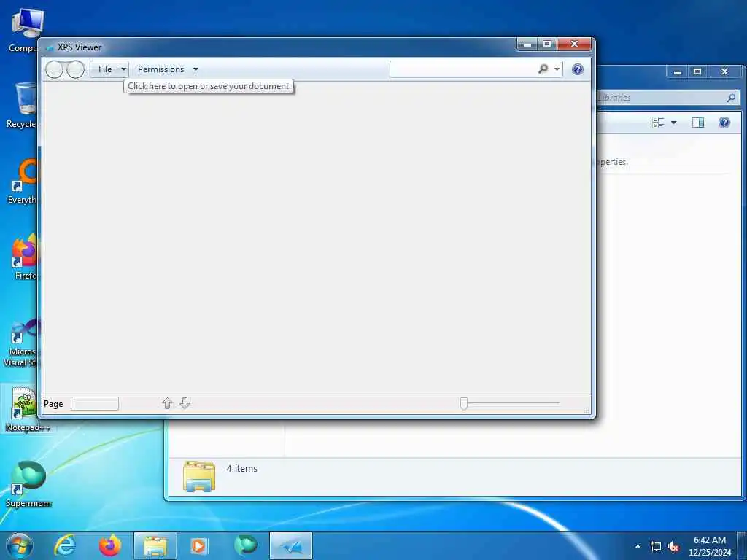Screen dimensions: 747x560
Task: Maximize the XPS Viewer window
Action: [x=547, y=44]
